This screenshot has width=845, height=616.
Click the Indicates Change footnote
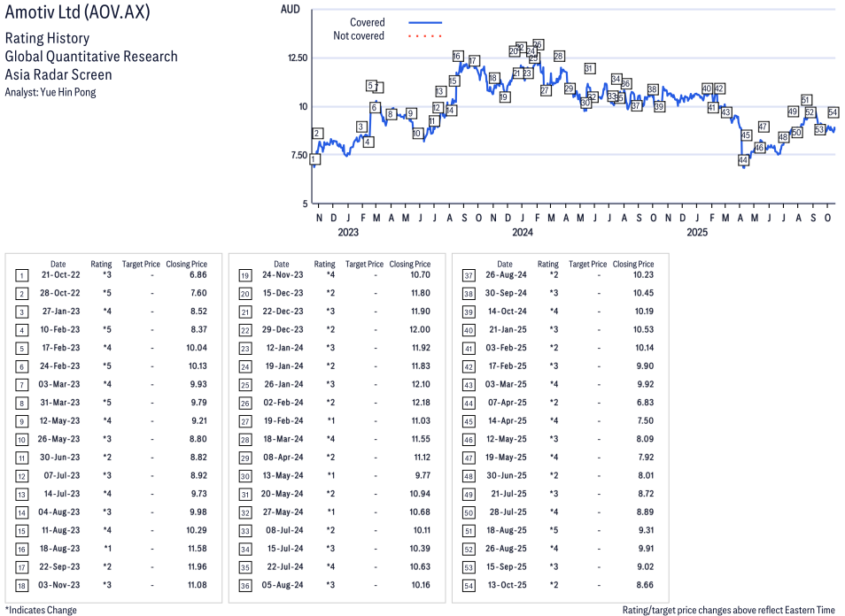41,610
